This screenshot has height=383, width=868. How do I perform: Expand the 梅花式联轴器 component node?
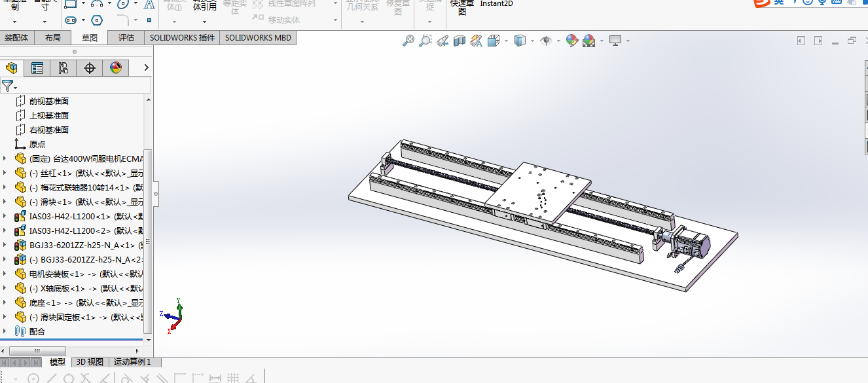(x=5, y=187)
